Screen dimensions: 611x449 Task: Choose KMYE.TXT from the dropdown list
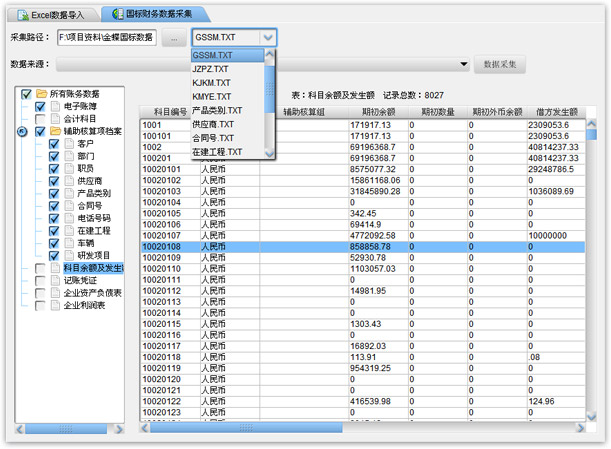tap(211, 96)
